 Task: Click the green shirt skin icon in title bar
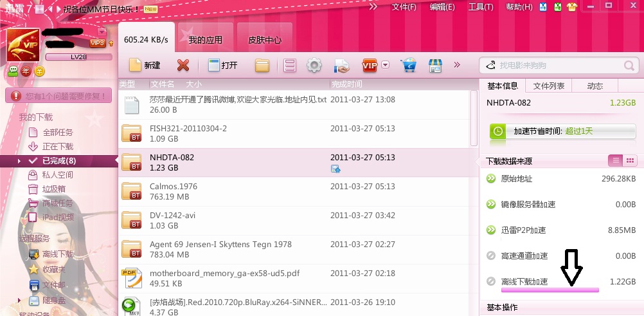click(557, 7)
